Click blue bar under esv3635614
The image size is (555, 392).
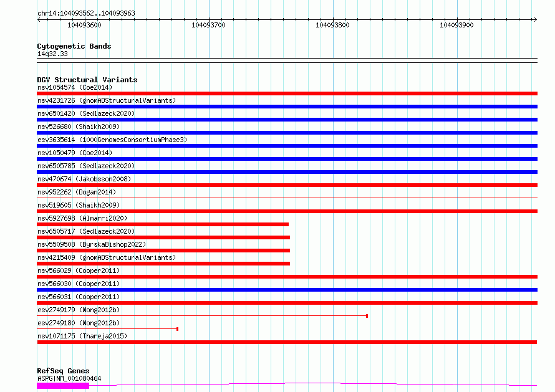point(287,146)
